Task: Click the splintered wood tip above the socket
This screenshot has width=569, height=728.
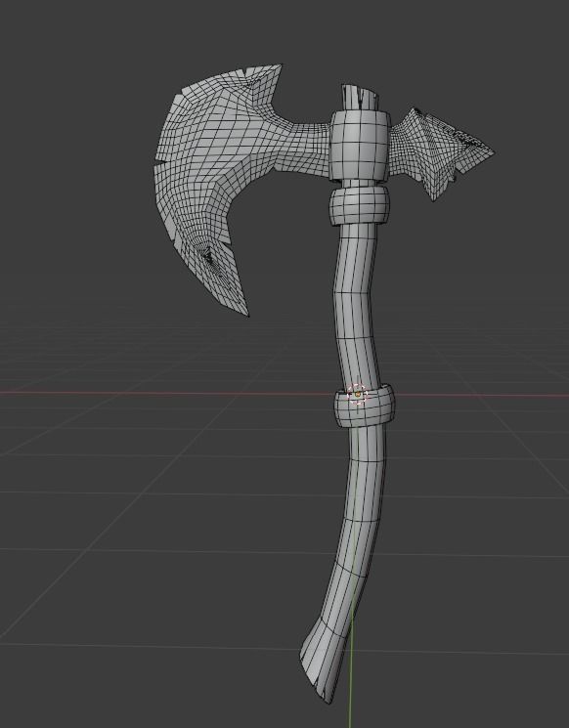Action: [x=360, y=97]
